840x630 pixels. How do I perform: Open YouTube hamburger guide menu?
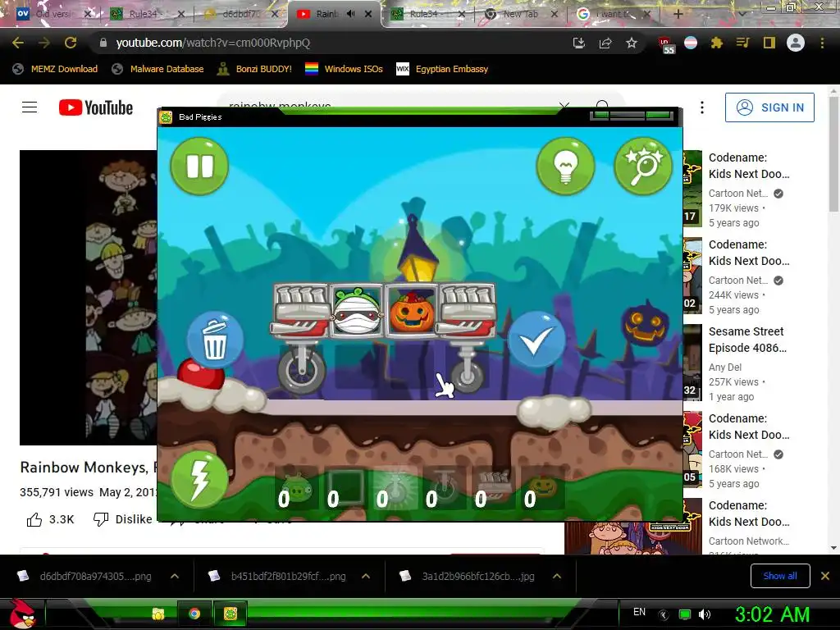[30, 107]
